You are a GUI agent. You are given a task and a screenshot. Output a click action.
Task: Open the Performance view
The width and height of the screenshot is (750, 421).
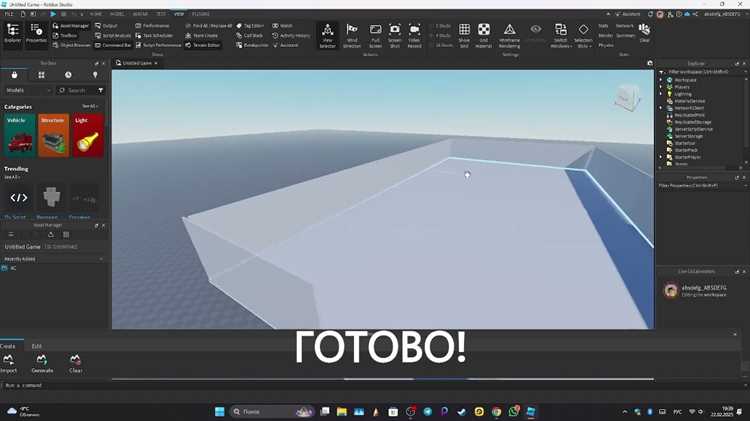[153, 26]
